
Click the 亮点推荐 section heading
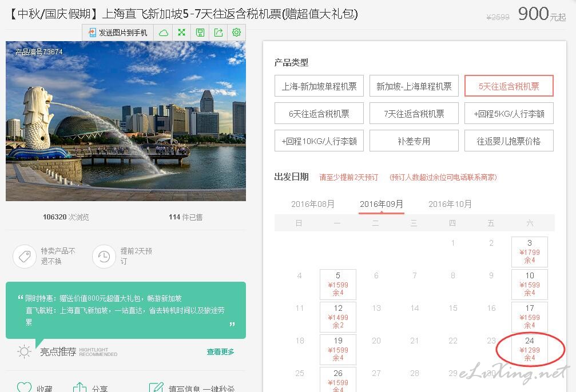[x=58, y=351]
